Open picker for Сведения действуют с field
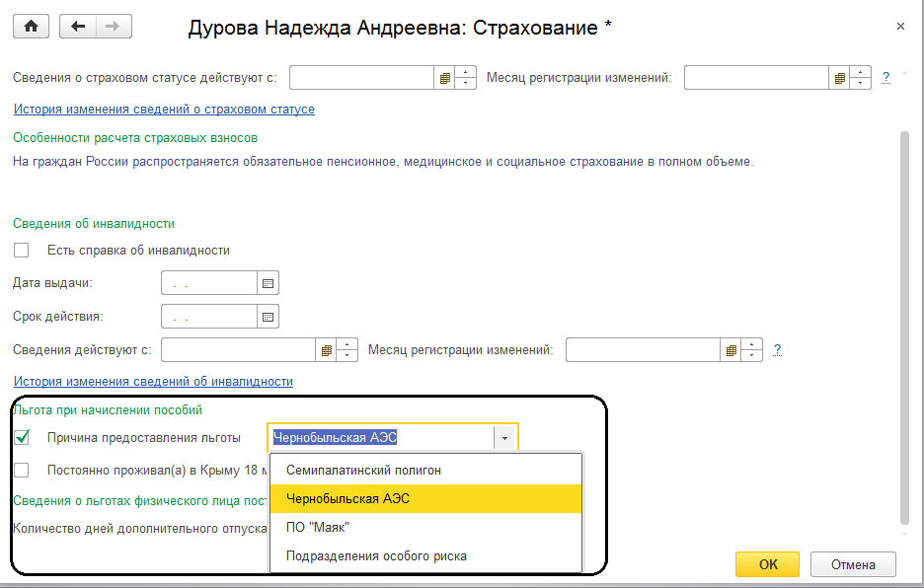The width and height of the screenshot is (924, 588). pyautogui.click(x=326, y=350)
